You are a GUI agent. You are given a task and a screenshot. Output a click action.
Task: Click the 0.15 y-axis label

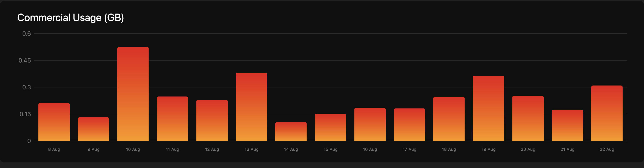pos(25,114)
